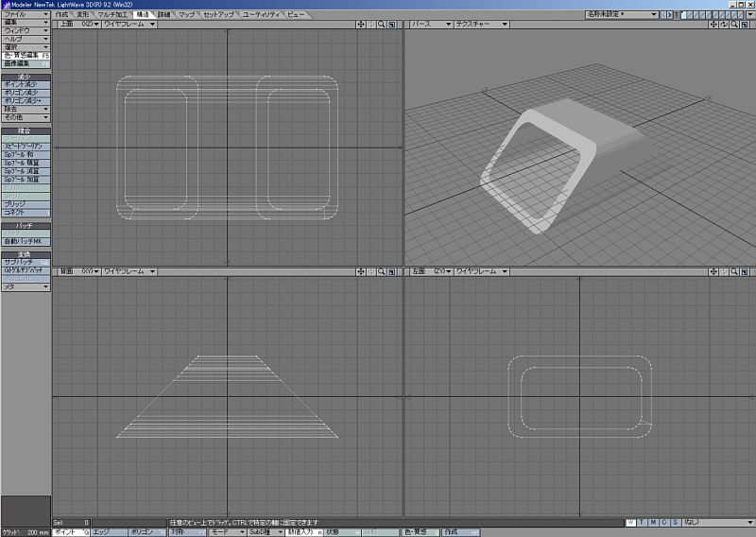Open the ユーティリティ tab

(x=262, y=15)
